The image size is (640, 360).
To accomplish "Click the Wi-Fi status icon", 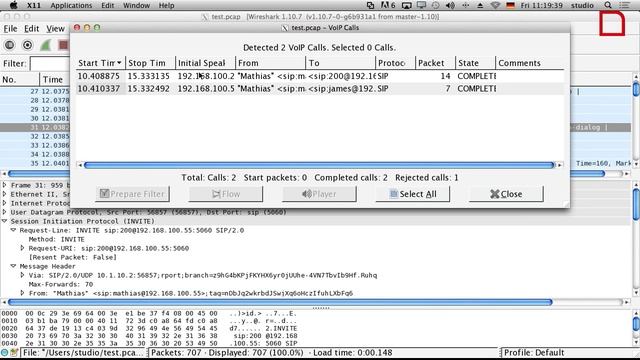I will pos(495,5).
